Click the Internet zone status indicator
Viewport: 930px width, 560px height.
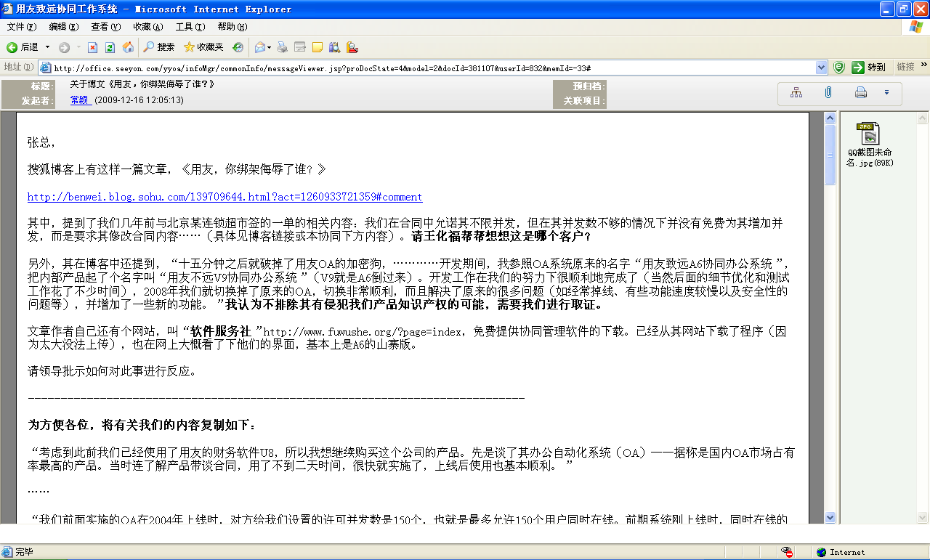840,552
